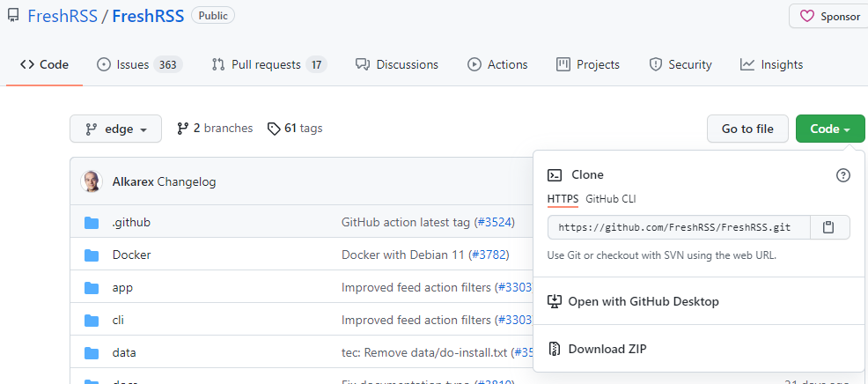Screen dimensions: 868x384
Task: Open the app folder
Action: click(x=122, y=288)
